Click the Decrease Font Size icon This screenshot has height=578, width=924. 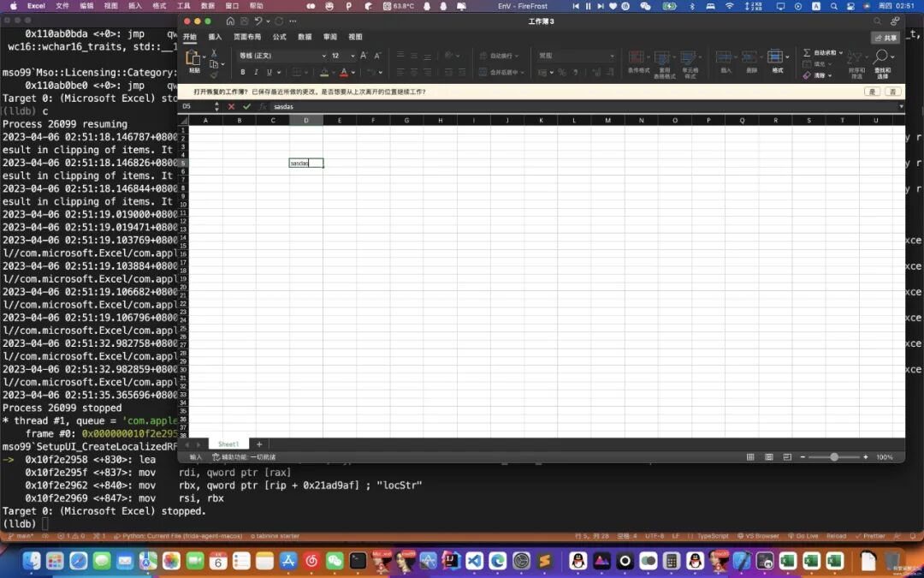pyautogui.click(x=378, y=56)
